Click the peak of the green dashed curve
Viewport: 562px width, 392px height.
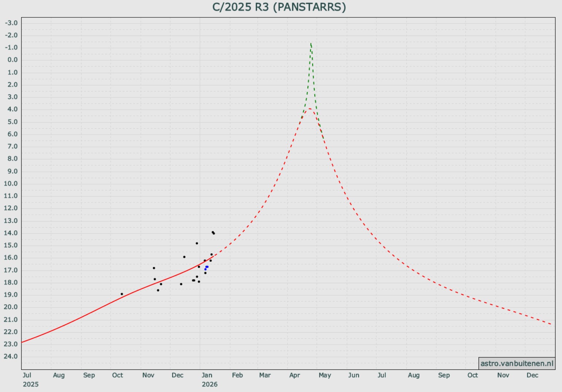[x=311, y=44]
